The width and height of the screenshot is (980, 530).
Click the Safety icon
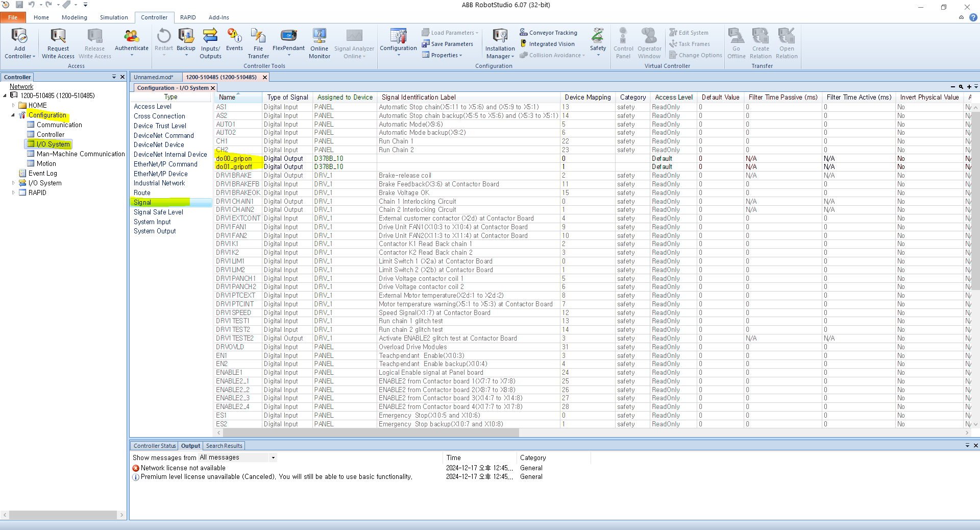pos(598,36)
